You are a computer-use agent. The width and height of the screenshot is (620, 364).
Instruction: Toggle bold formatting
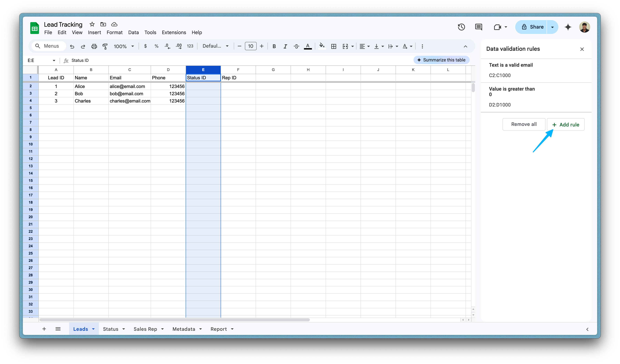[274, 46]
